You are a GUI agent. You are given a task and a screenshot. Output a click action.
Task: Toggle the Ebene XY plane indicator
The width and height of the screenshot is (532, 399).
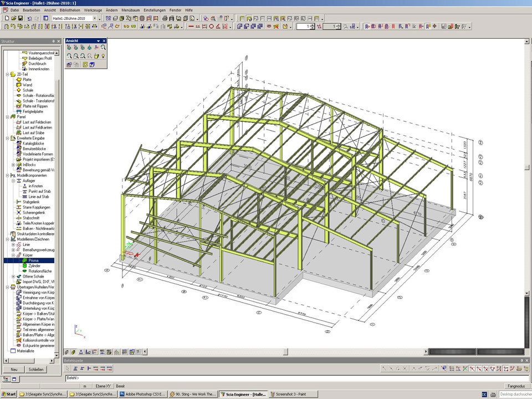click(102, 386)
